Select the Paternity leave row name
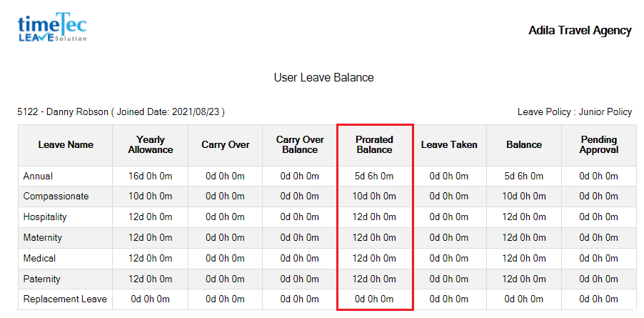The image size is (644, 318). click(x=41, y=279)
